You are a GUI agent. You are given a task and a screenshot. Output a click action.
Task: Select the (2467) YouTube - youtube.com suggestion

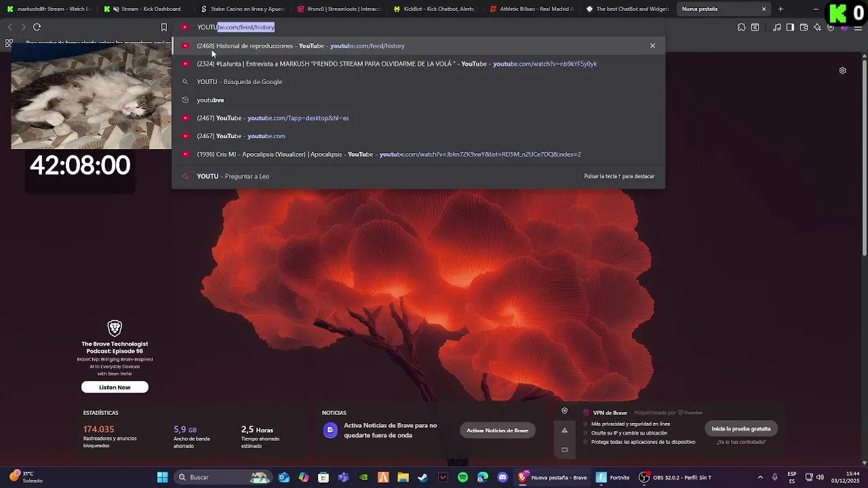418,136
